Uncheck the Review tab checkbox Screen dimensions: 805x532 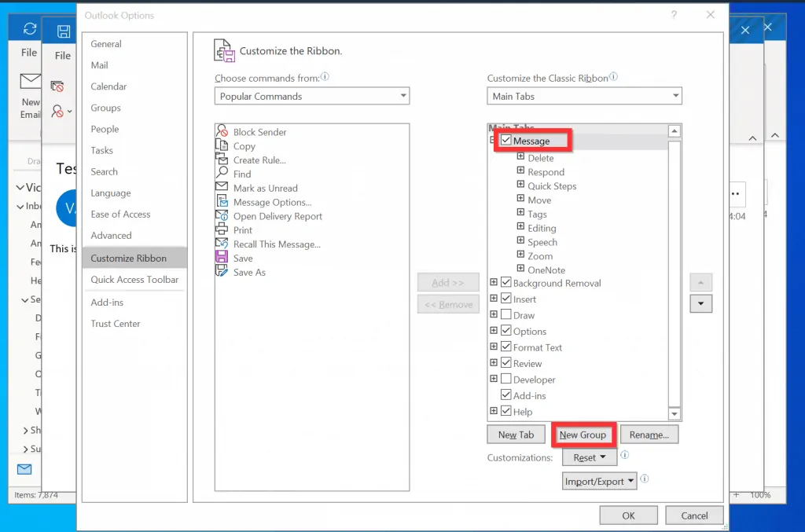506,363
